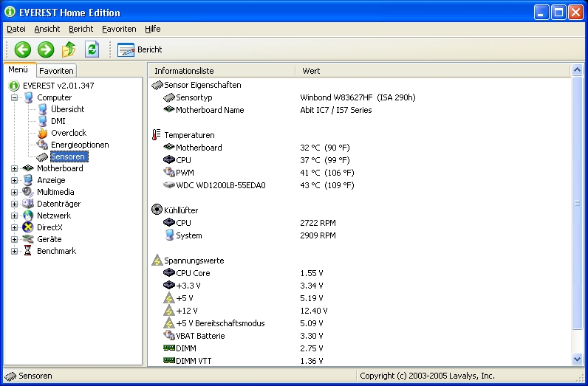Open Energieoptionen in the tree
This screenshot has width=588, height=386.
click(80, 145)
